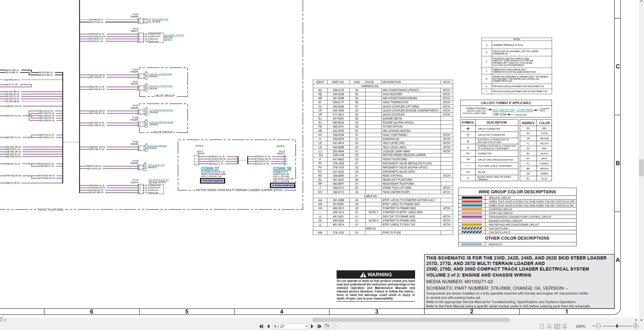The height and width of the screenshot is (330, 644).
Task: Click PWR TO FUSE description
Action: tap(392, 233)
